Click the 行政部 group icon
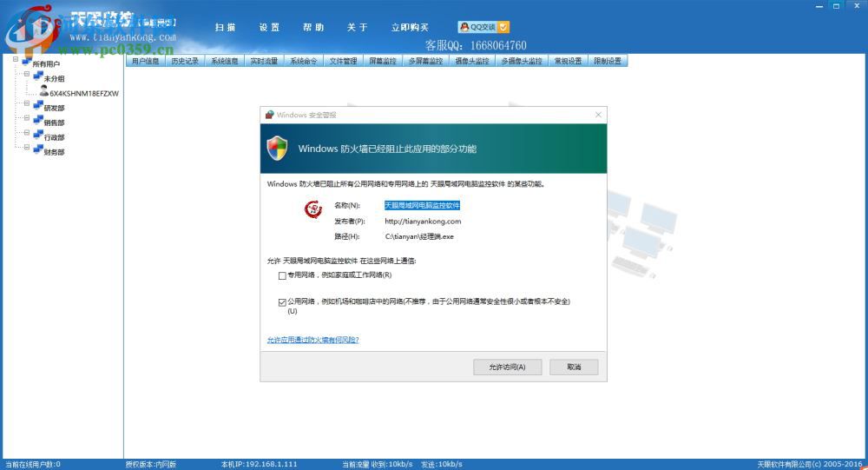 (x=38, y=135)
